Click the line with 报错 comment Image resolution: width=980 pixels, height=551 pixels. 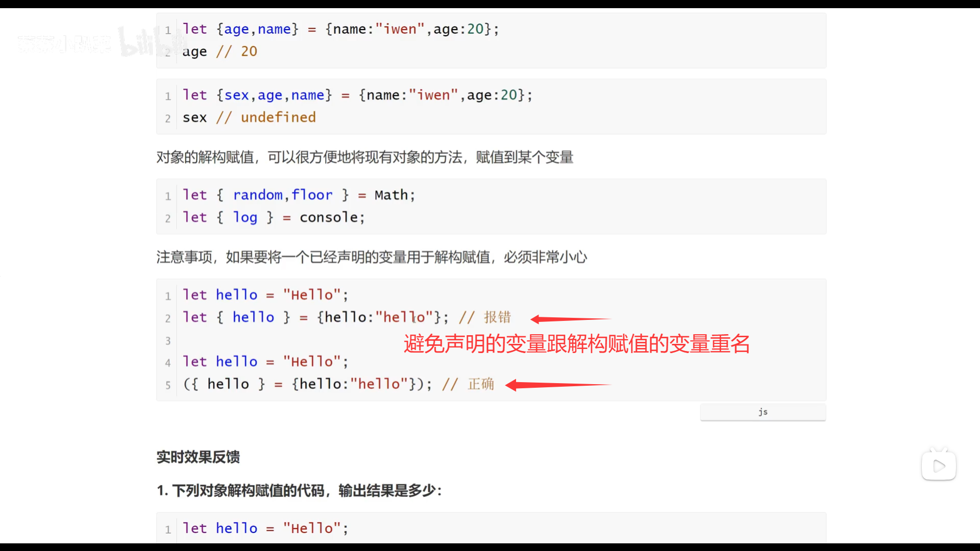346,317
